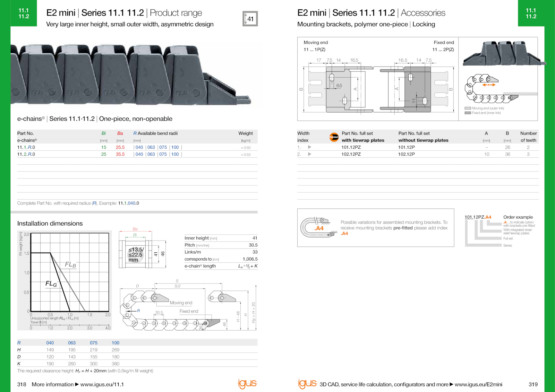The height and width of the screenshot is (392, 555).
Task: Click the igus logo on page 319
Action: [307, 384]
